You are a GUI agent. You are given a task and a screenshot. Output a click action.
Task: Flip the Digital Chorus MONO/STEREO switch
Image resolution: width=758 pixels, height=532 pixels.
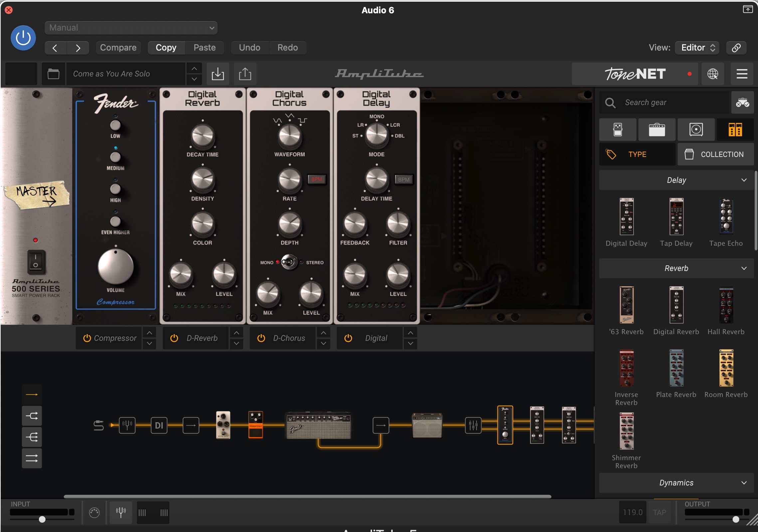(289, 262)
